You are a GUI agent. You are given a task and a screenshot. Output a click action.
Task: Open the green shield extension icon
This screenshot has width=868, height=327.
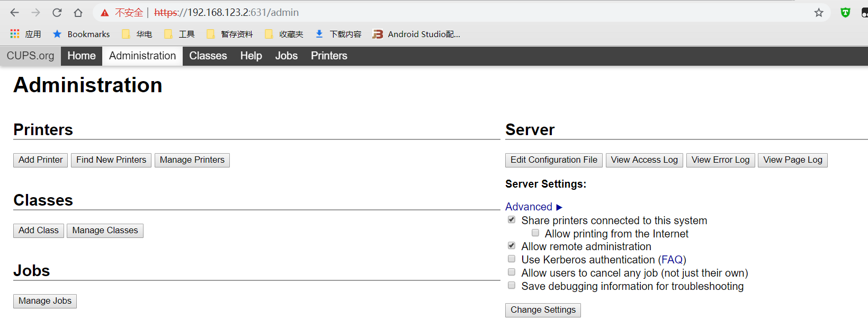845,12
